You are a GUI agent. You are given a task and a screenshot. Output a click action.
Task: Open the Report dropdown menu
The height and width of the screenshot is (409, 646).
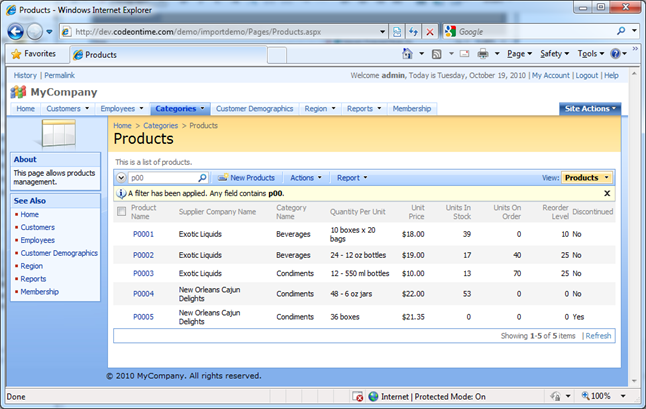pyautogui.click(x=352, y=178)
